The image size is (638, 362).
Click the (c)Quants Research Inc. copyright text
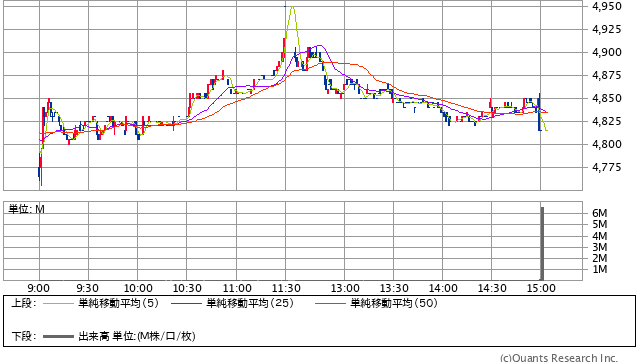click(x=559, y=358)
